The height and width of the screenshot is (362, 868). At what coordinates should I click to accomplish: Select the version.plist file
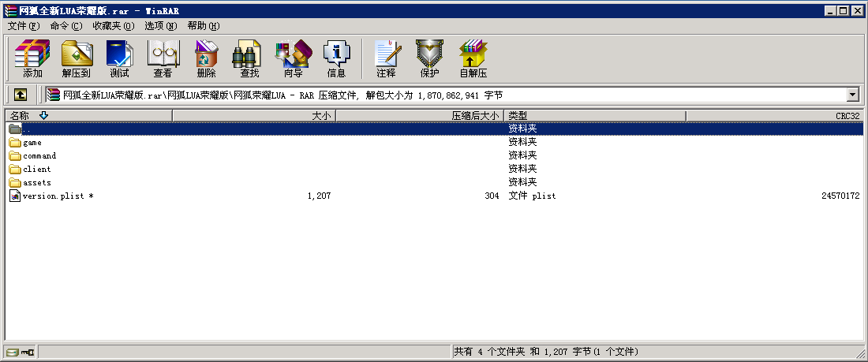tap(53, 196)
